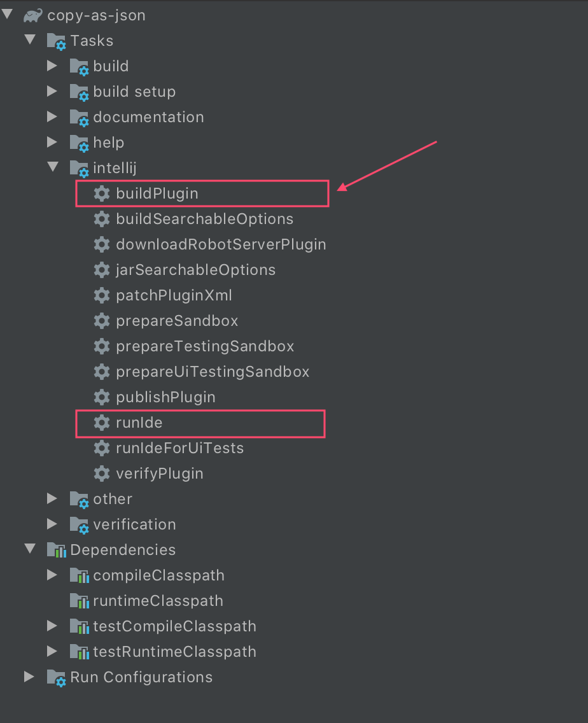The image size is (588, 723).
Task: Click the Dependencies folder icon
Action: coord(57,550)
